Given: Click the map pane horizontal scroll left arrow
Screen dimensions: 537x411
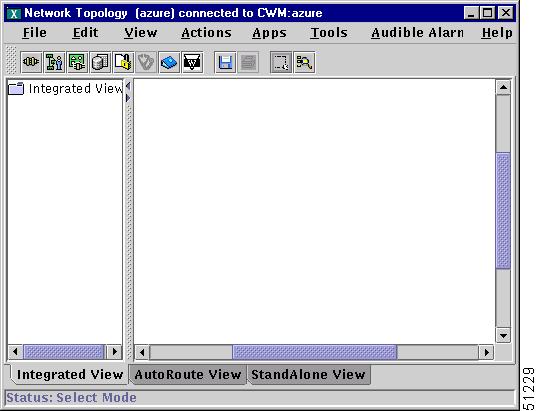Looking at the screenshot, I should pyautogui.click(x=142, y=352).
